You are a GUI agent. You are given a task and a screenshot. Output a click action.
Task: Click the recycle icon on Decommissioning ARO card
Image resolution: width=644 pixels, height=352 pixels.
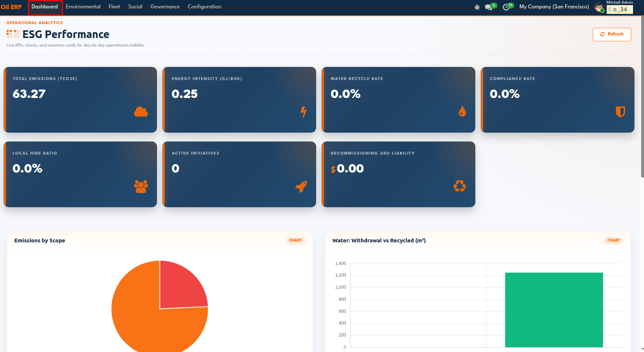click(460, 186)
